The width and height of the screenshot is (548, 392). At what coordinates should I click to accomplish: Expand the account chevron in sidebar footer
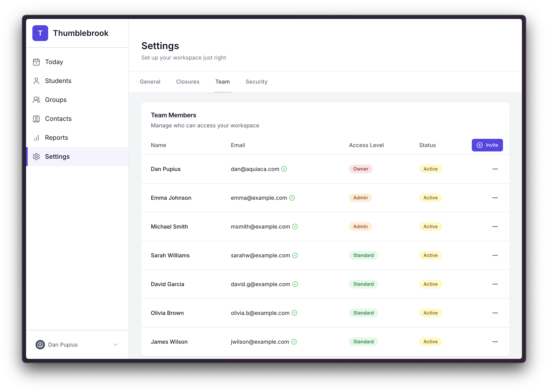pos(115,345)
